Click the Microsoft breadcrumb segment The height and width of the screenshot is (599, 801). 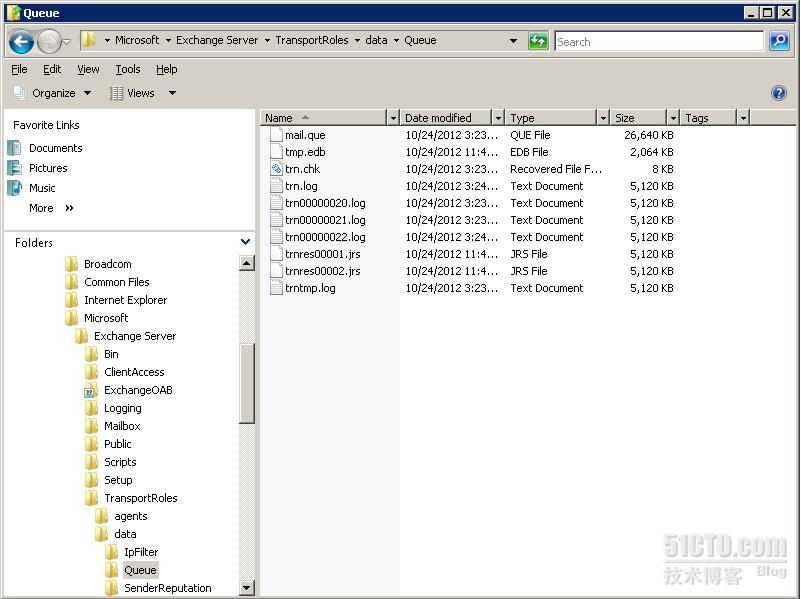coord(137,40)
